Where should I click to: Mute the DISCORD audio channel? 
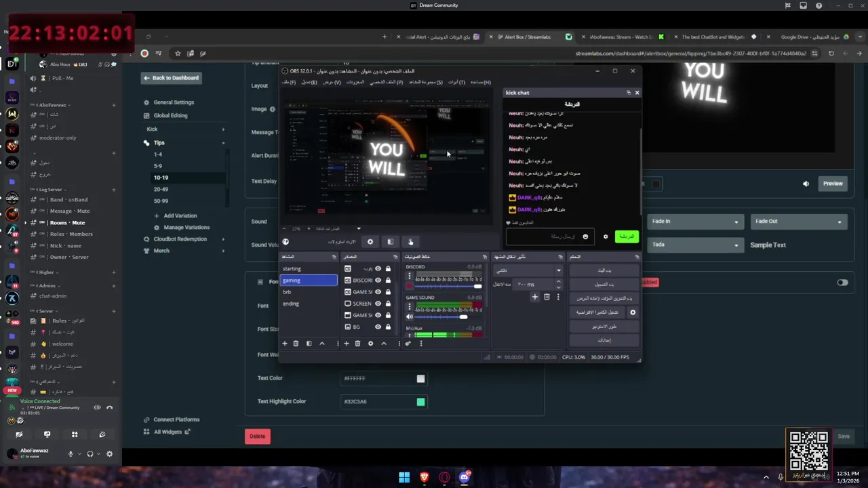coord(410,287)
